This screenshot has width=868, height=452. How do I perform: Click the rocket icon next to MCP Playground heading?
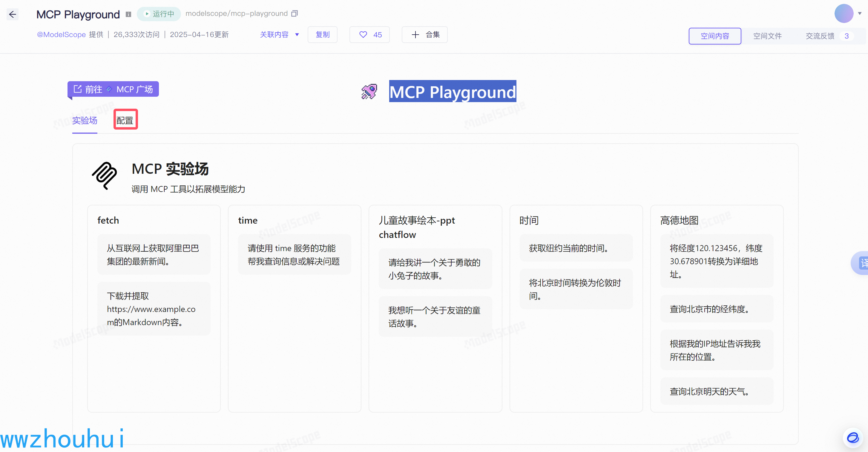click(x=369, y=91)
